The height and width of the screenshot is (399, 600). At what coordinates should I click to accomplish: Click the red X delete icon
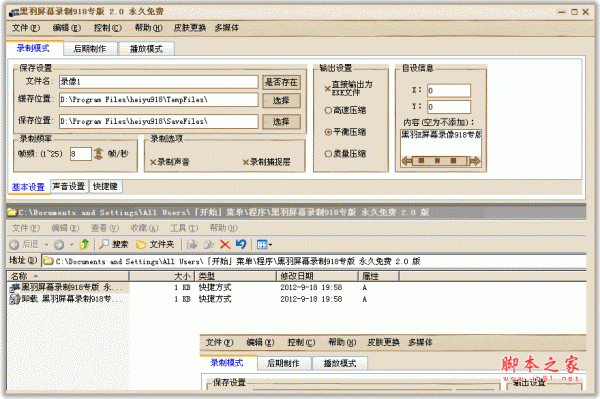click(x=225, y=244)
